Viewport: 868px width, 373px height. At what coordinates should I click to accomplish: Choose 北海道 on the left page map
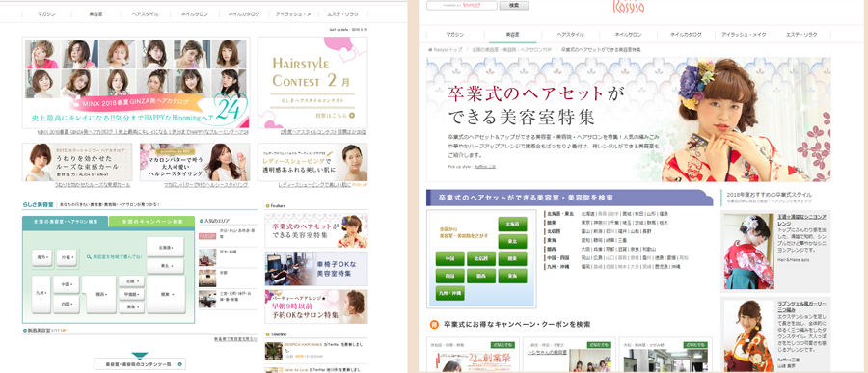pyautogui.click(x=165, y=247)
